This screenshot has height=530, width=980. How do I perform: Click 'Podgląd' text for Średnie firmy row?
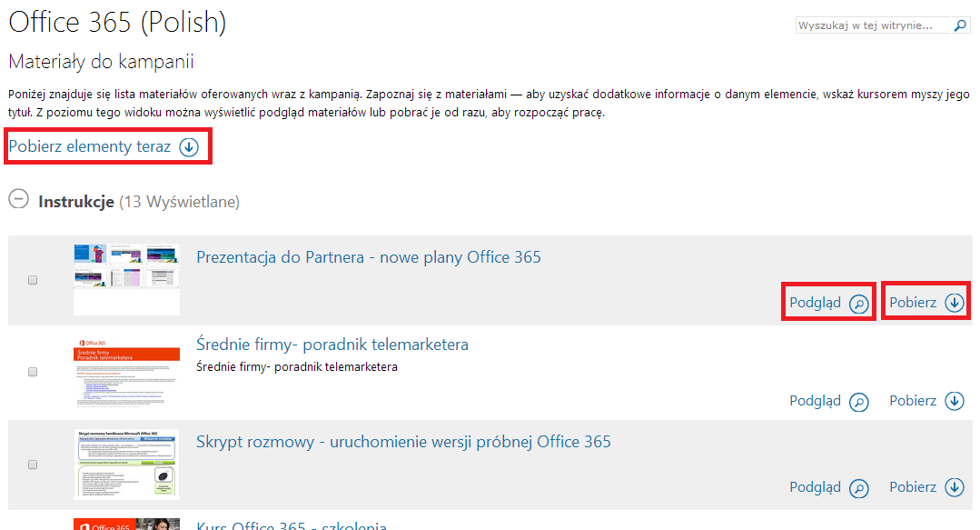815,401
